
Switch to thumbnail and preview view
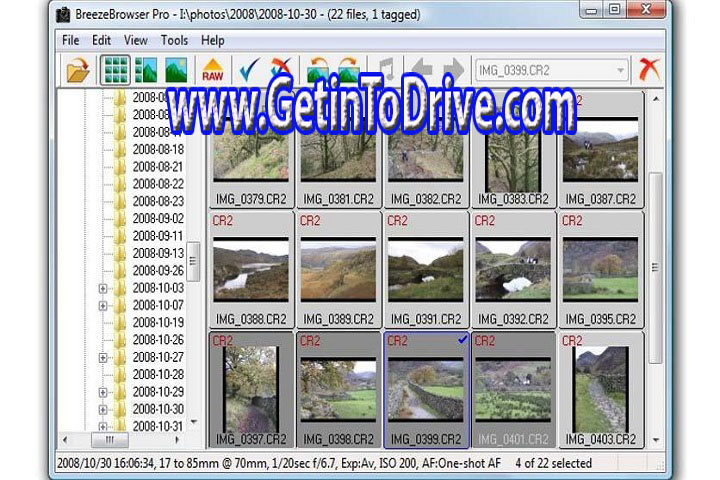(146, 70)
